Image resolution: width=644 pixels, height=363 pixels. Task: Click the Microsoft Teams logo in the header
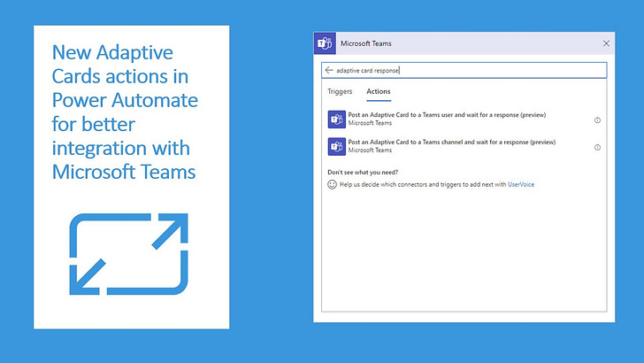tap(325, 43)
